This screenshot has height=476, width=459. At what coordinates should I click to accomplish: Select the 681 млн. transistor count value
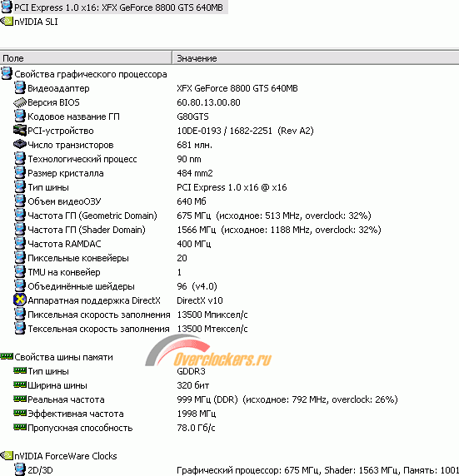coord(195,145)
